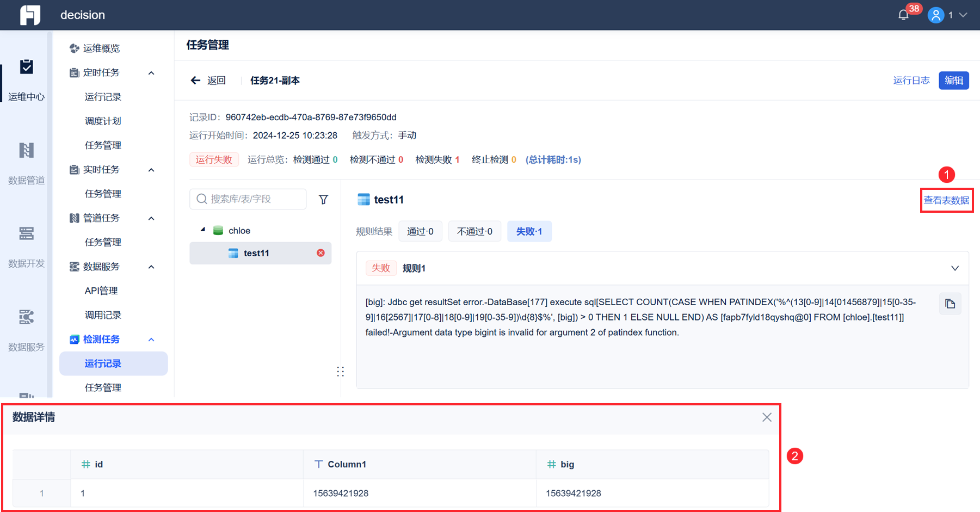Click the id column header
Screen dimensions: 980x512
click(187, 464)
